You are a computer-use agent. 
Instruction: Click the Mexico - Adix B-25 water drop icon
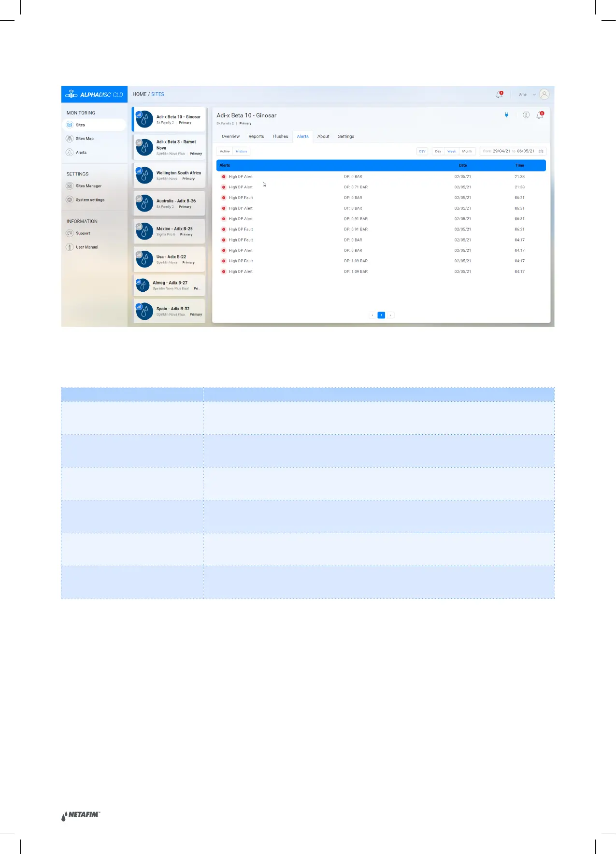coord(144,231)
